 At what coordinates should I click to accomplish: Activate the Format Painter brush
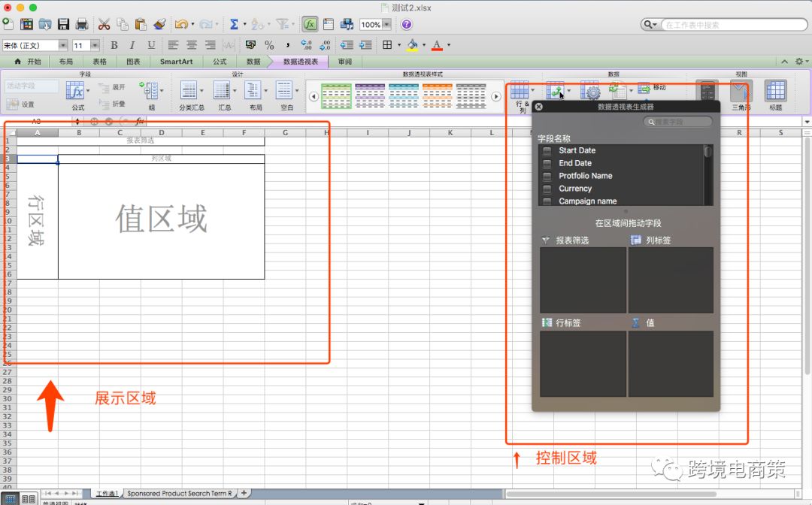[159, 24]
